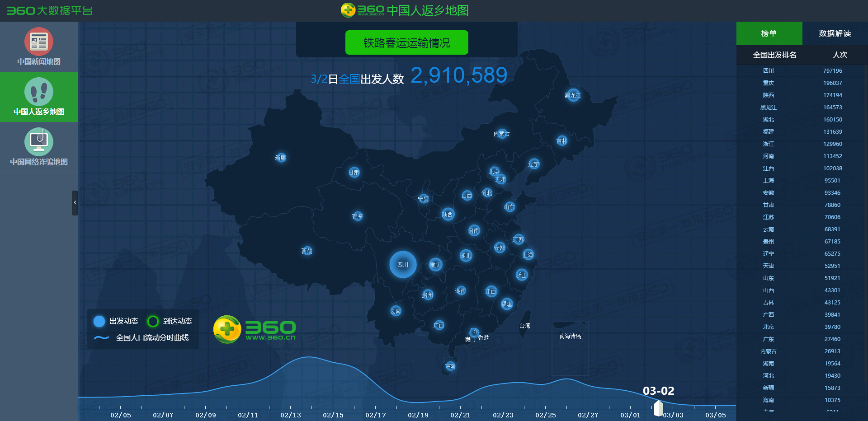Click the 黑龙江 bubble on map

pos(573,95)
